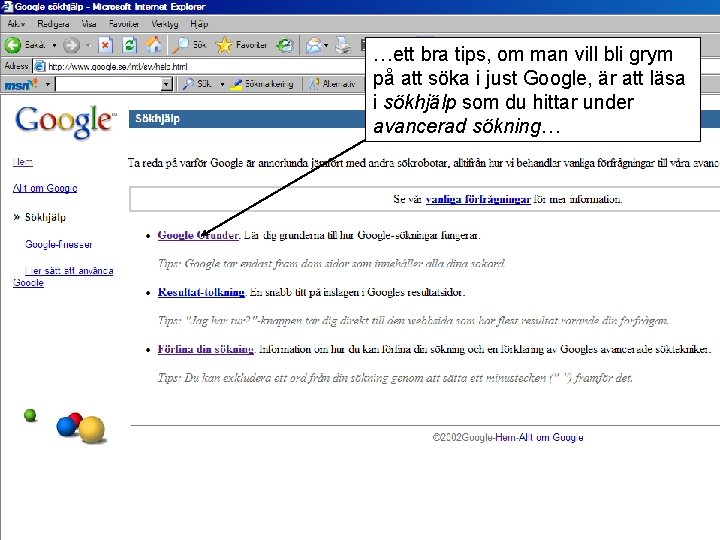The width and height of the screenshot is (720, 540).
Task: Click the MSN logo on the toolbar
Action: tap(21, 84)
